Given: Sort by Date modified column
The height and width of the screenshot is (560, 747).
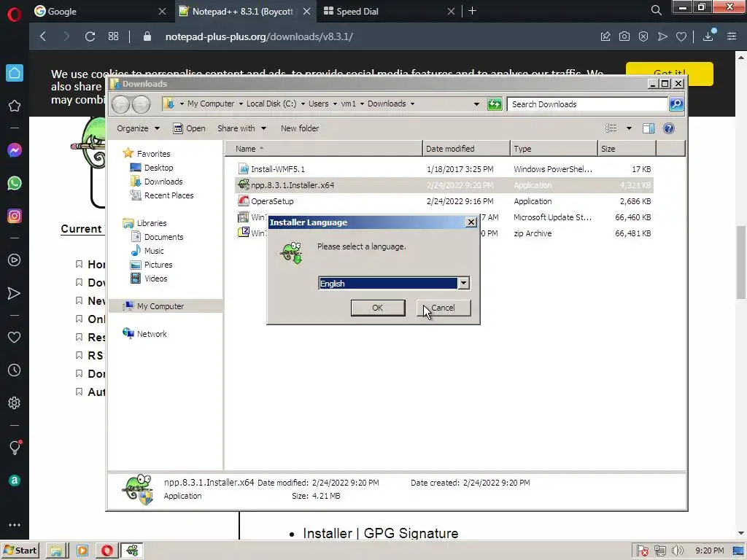Looking at the screenshot, I should [x=466, y=149].
